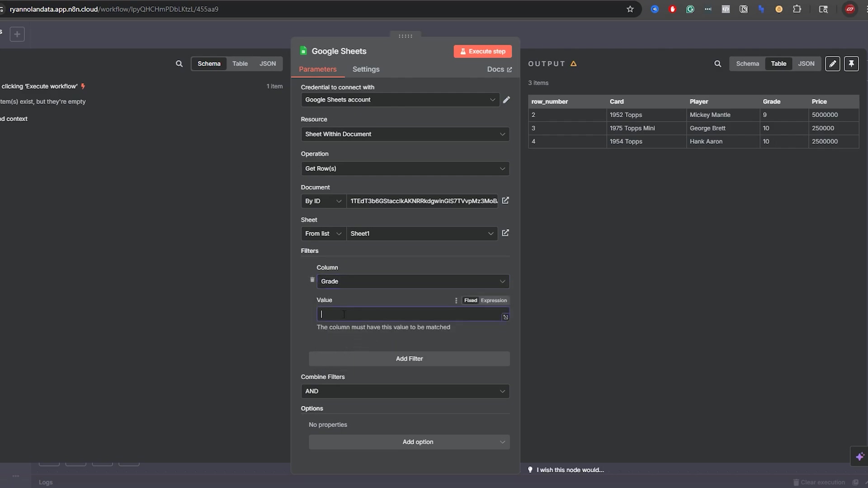Image resolution: width=868 pixels, height=488 pixels.
Task: Switch the Value field to Expression mode
Action: (494, 300)
